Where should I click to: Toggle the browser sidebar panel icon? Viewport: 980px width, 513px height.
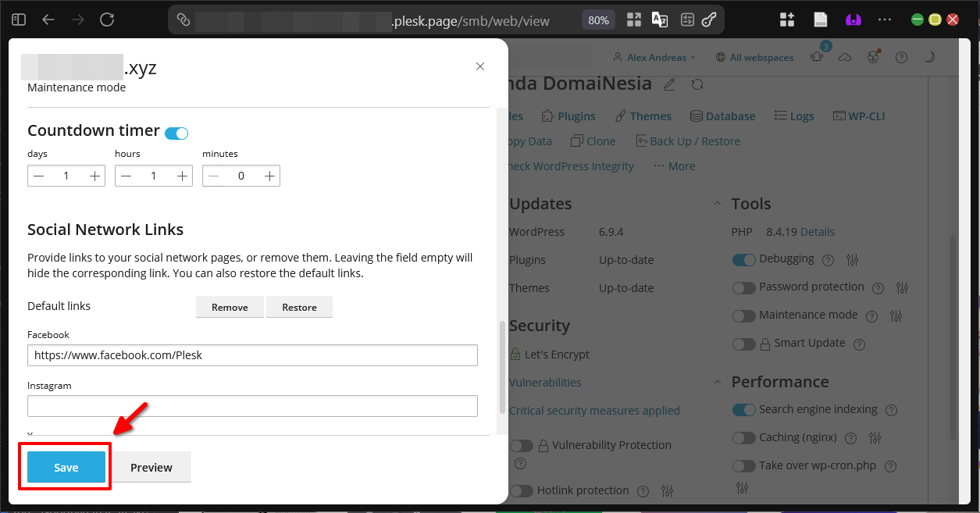20,20
